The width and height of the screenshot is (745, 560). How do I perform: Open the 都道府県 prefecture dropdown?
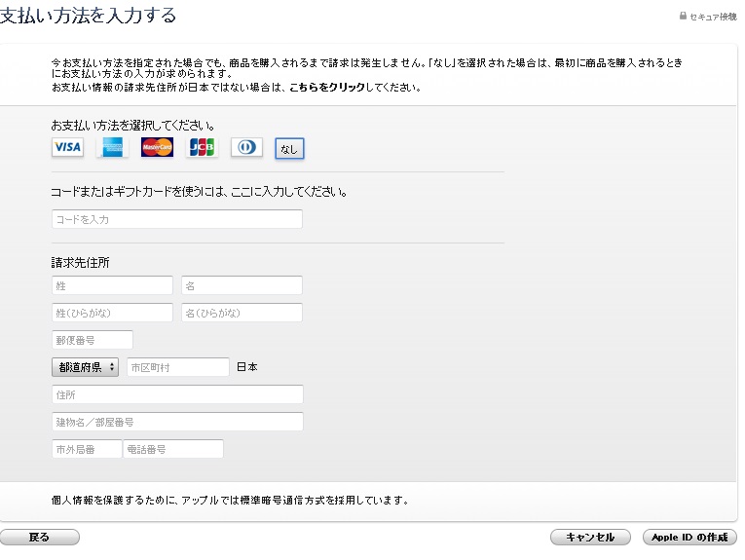click(x=85, y=367)
